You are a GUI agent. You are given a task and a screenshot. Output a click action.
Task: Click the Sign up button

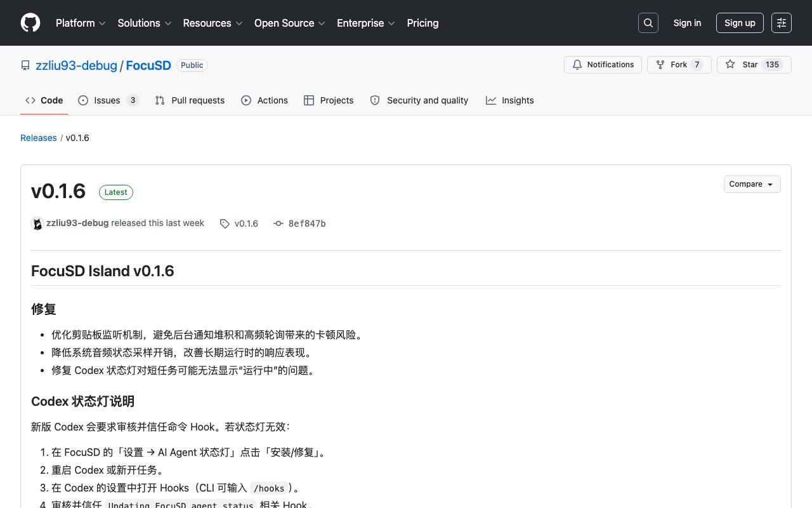click(x=740, y=23)
